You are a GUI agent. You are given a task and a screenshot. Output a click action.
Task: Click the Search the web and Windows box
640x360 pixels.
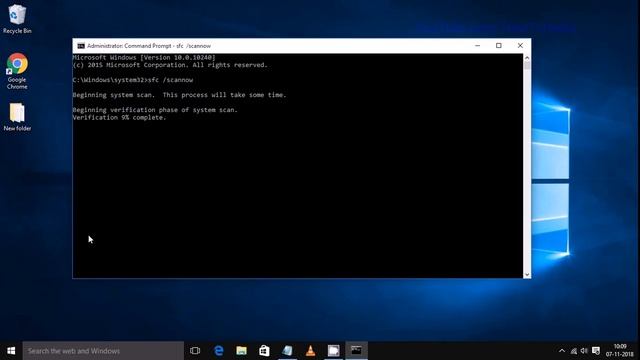(x=103, y=351)
